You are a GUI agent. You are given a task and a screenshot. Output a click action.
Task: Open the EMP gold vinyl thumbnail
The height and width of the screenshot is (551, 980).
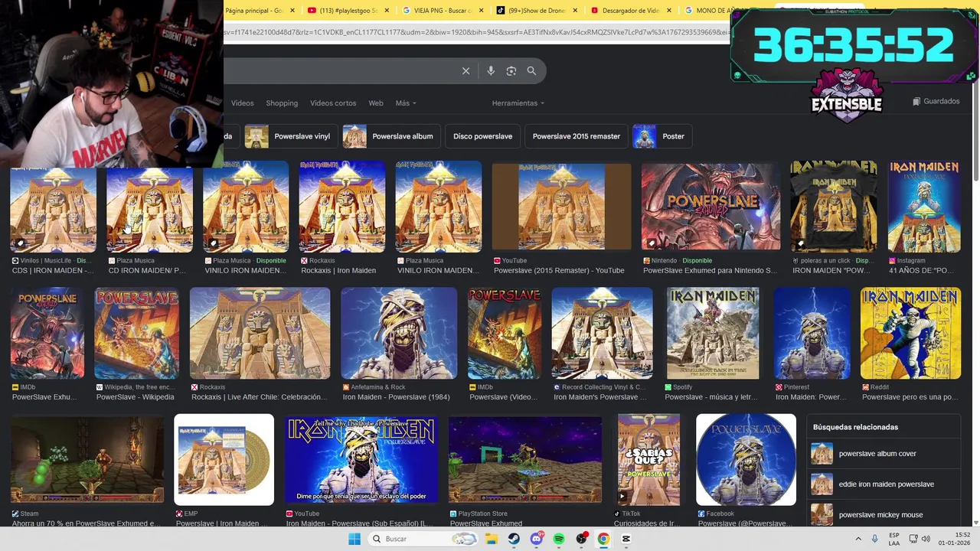pos(224,460)
